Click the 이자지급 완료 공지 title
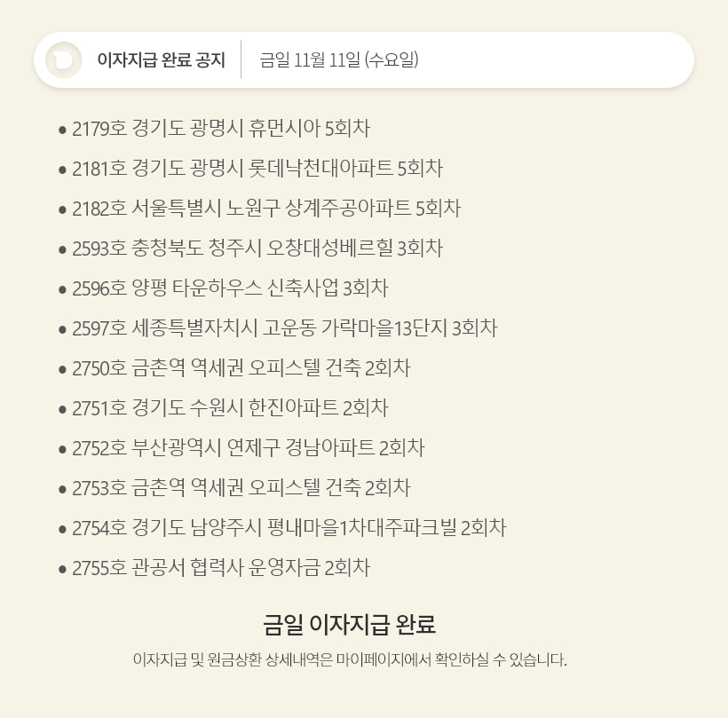The width and height of the screenshot is (728, 718). 161,60
